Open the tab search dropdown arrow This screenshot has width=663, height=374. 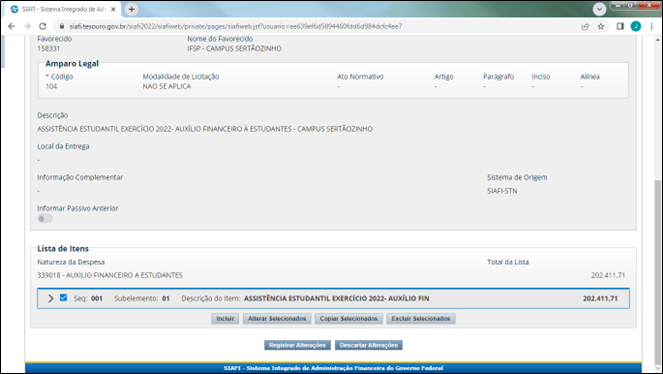(x=599, y=9)
